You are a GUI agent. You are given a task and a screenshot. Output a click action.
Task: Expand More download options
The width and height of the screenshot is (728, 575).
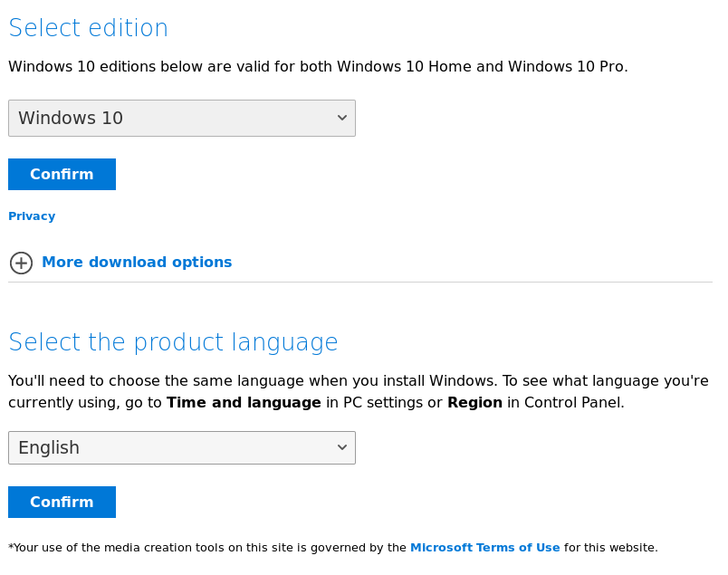(x=137, y=263)
